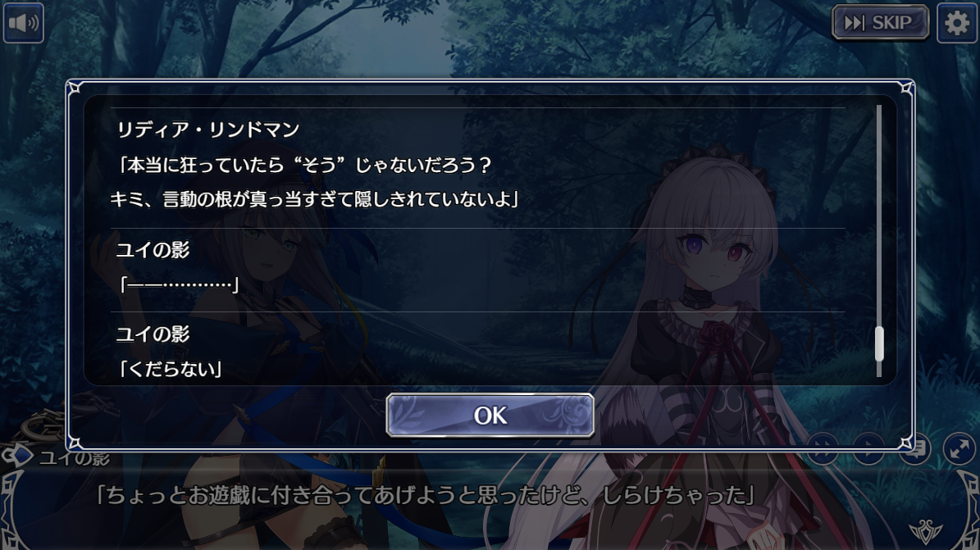Screen dimensions: 980x550
Task: Select the first ユイの影 name entry in the log
Action: [x=153, y=250]
